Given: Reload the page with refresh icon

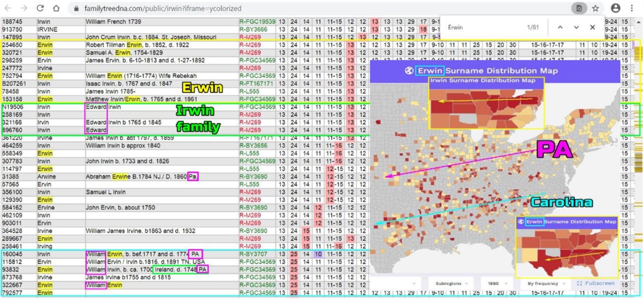Looking at the screenshot, I should point(40,8).
